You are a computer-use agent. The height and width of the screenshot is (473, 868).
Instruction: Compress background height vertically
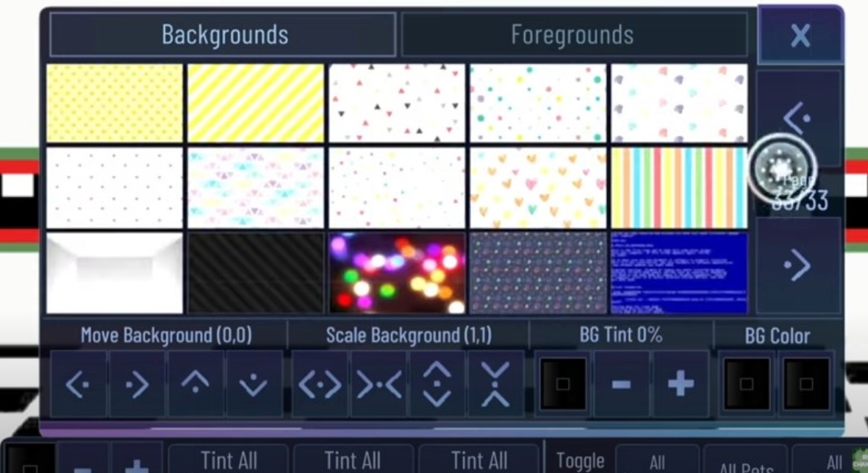pyautogui.click(x=495, y=384)
